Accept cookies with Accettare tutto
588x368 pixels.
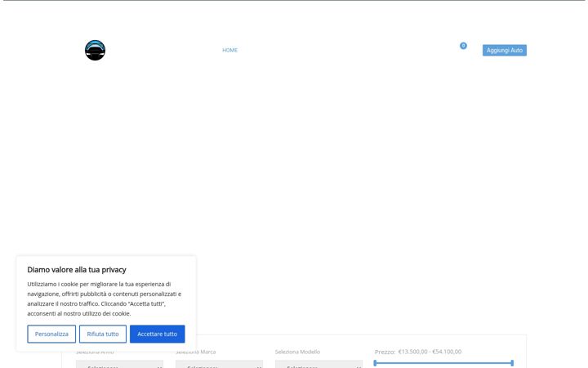pyautogui.click(x=157, y=334)
